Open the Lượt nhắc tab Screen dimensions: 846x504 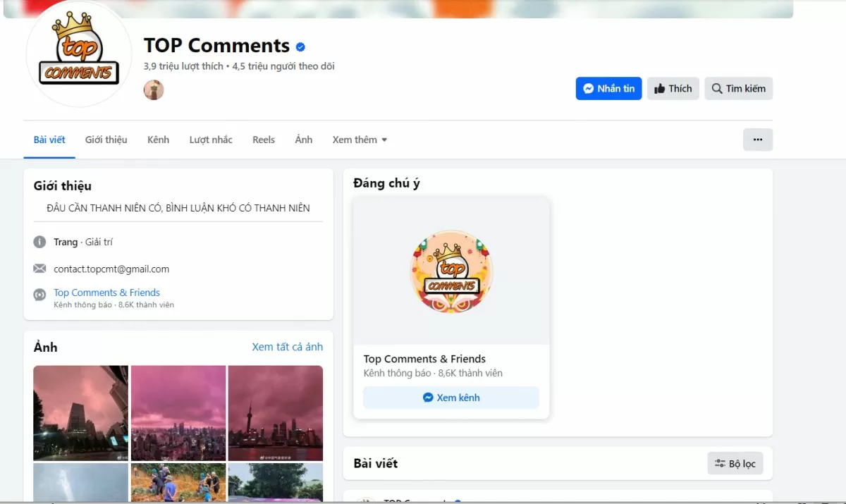pyautogui.click(x=211, y=140)
